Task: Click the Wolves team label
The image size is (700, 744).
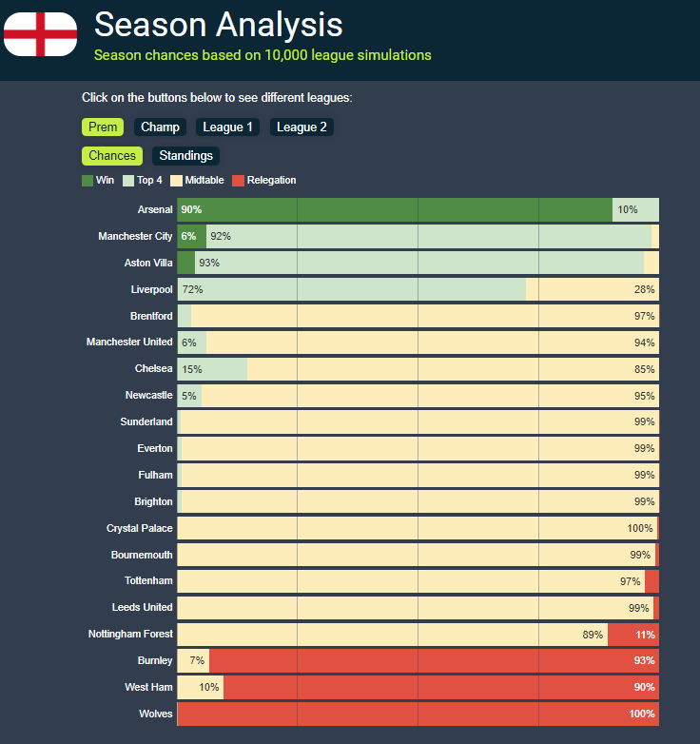Action: click(155, 714)
